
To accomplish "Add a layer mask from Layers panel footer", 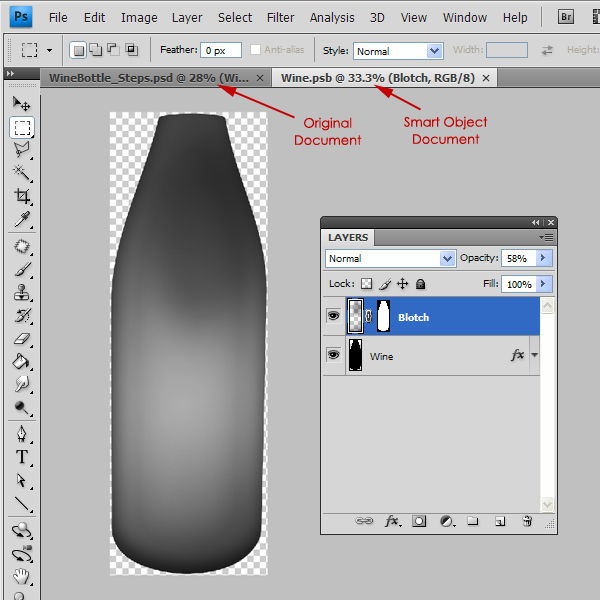I will tap(419, 521).
